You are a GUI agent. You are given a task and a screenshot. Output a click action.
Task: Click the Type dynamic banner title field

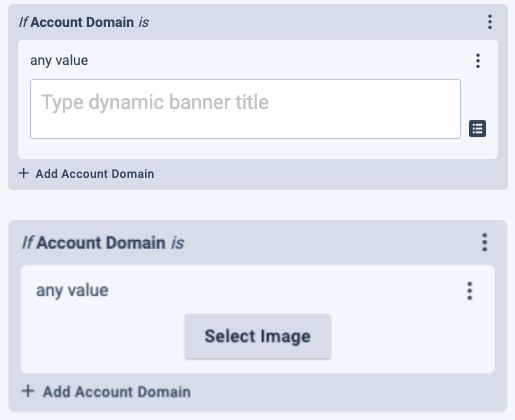245,109
